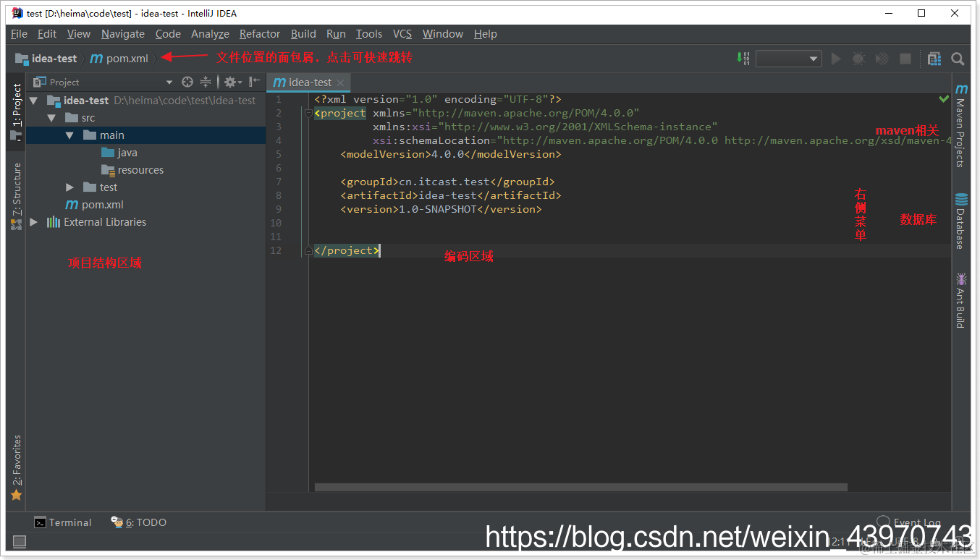Select External Libraries in project tree
Image resolution: width=980 pixels, height=560 pixels.
[x=96, y=222]
